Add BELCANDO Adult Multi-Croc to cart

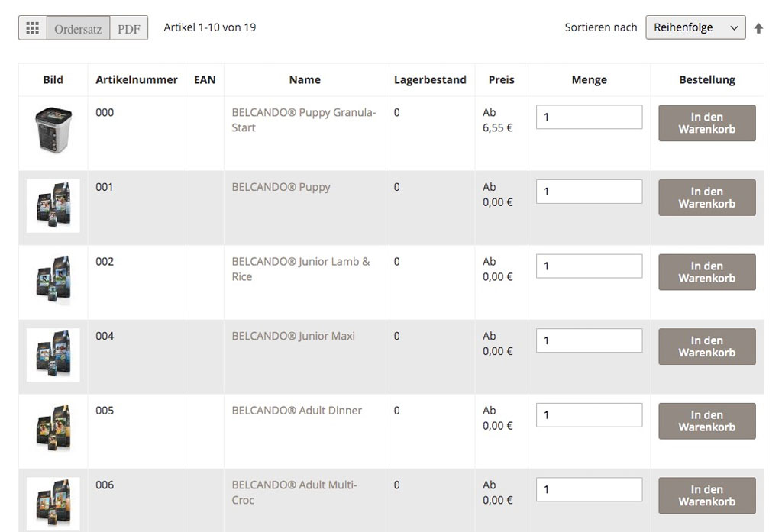point(706,495)
